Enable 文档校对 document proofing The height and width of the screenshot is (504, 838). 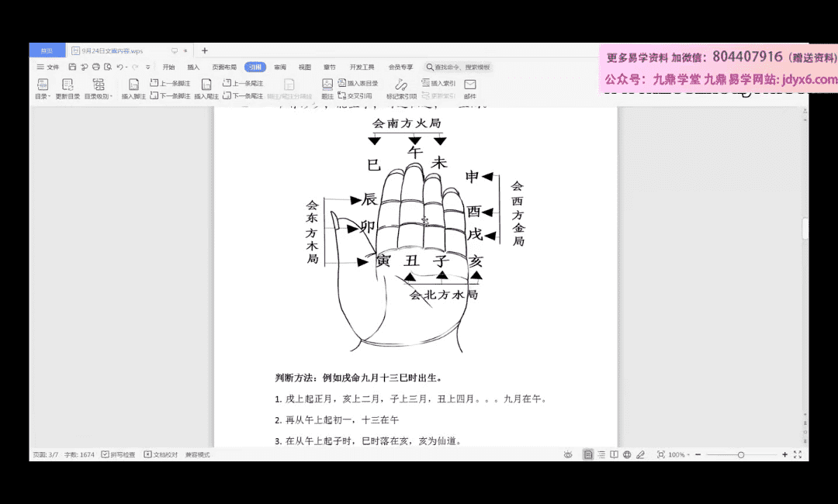pos(161,454)
